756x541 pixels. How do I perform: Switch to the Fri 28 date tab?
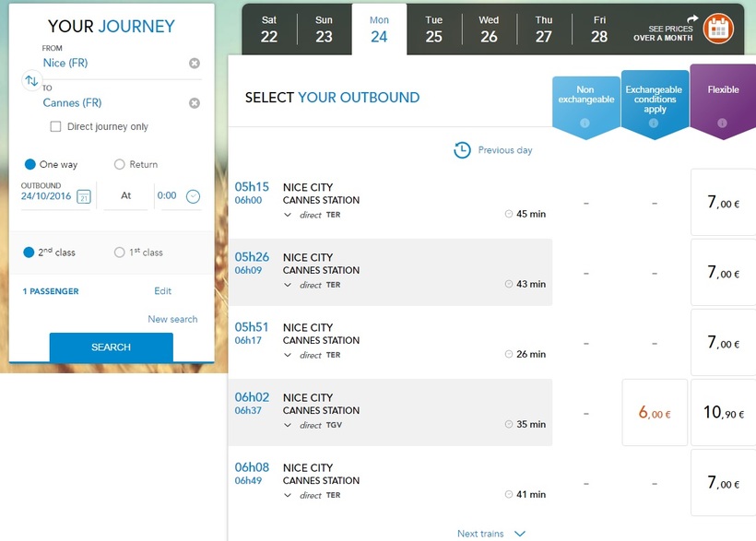pos(599,29)
